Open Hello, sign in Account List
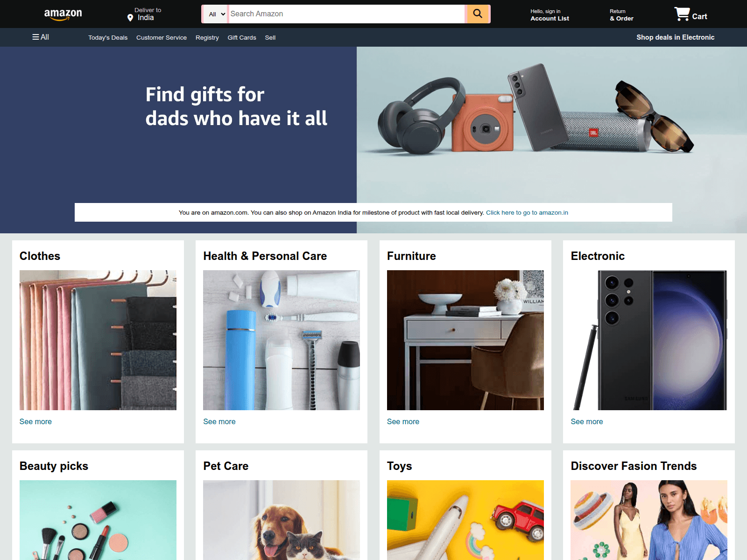Screen dimensions: 747x560 [x=550, y=15]
